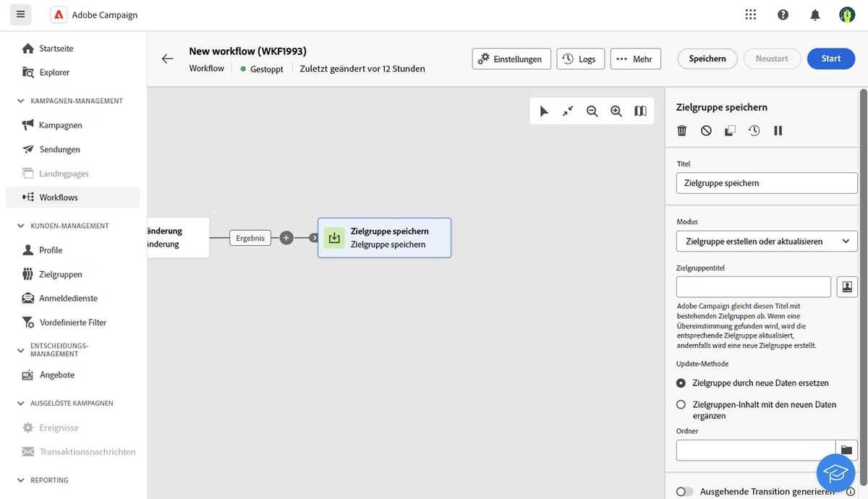Image resolution: width=868 pixels, height=499 pixels.
Task: Delete the Zielgruppe speichern activity
Action: tap(681, 130)
